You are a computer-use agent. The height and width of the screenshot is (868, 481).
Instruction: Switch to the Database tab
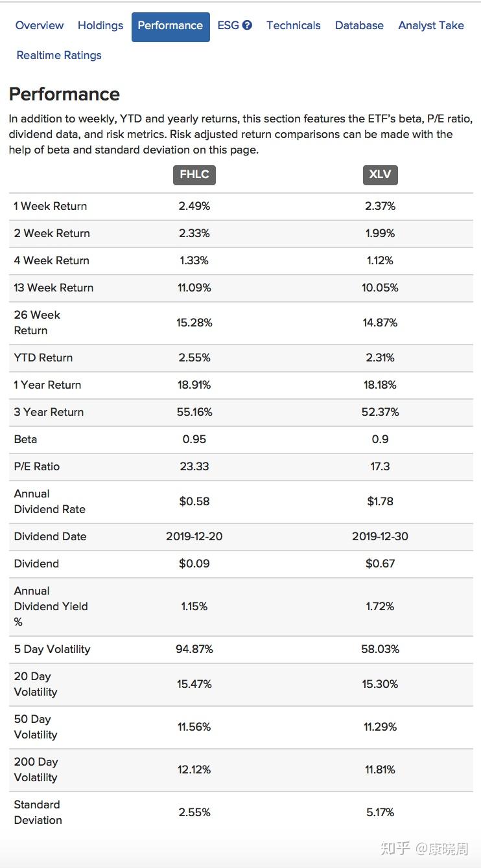(359, 26)
